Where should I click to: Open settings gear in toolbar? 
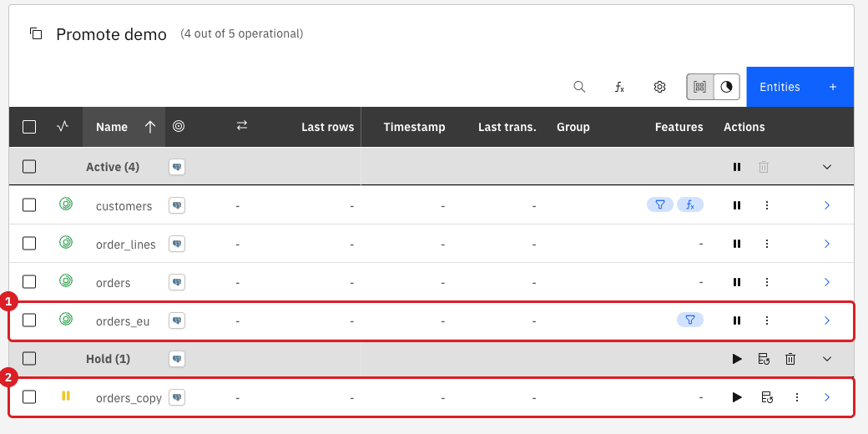click(x=659, y=87)
